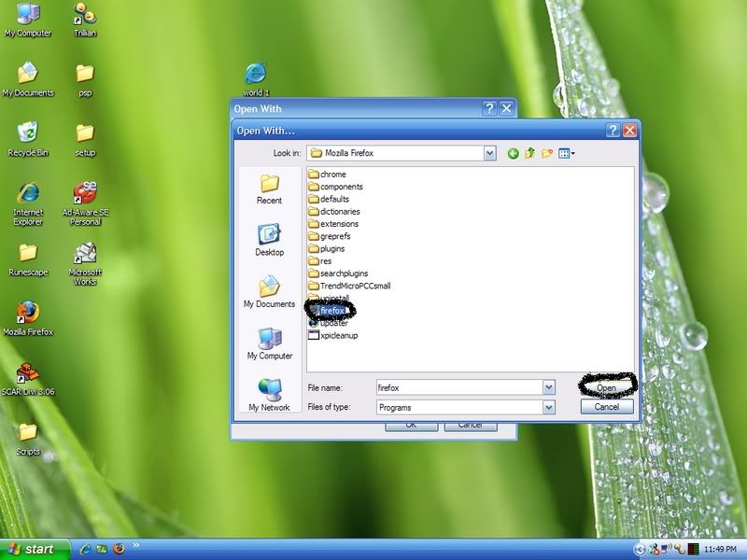Click the File name text field
The image size is (747, 560).
point(458,386)
